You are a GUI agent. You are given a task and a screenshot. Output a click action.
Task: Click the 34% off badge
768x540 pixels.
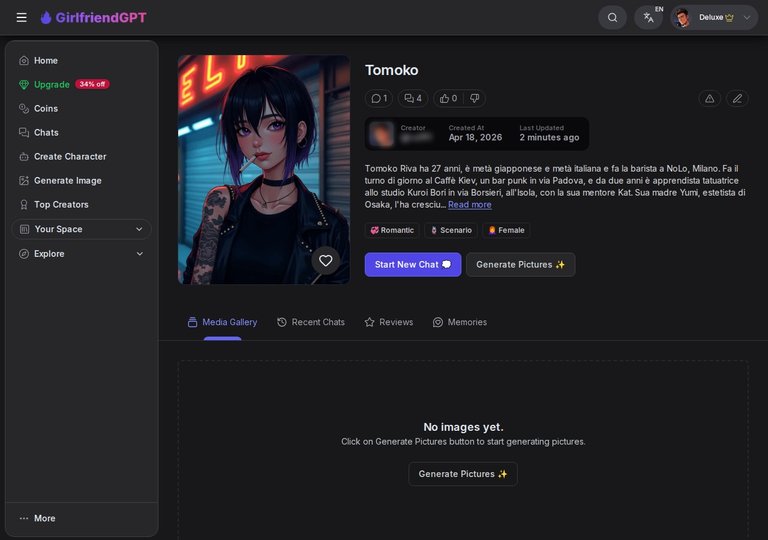tap(92, 84)
